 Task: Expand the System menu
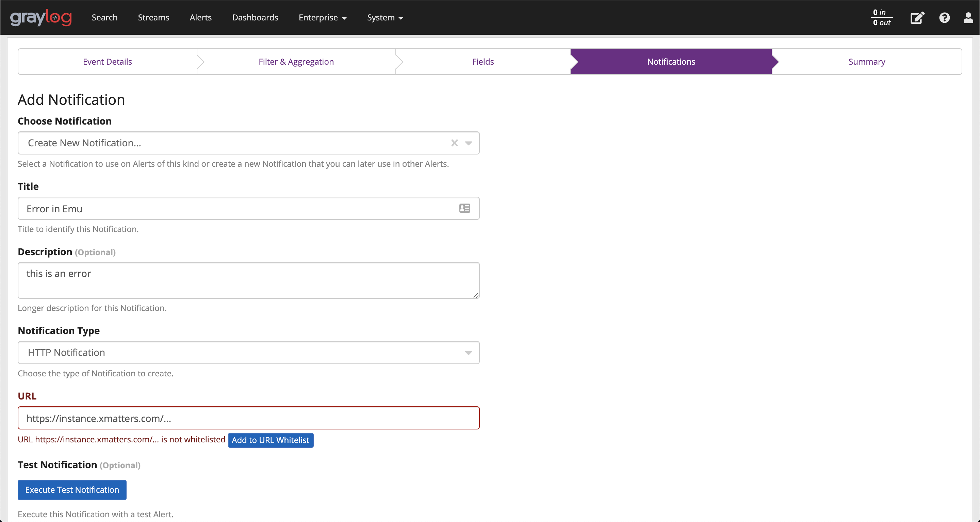[x=385, y=17]
